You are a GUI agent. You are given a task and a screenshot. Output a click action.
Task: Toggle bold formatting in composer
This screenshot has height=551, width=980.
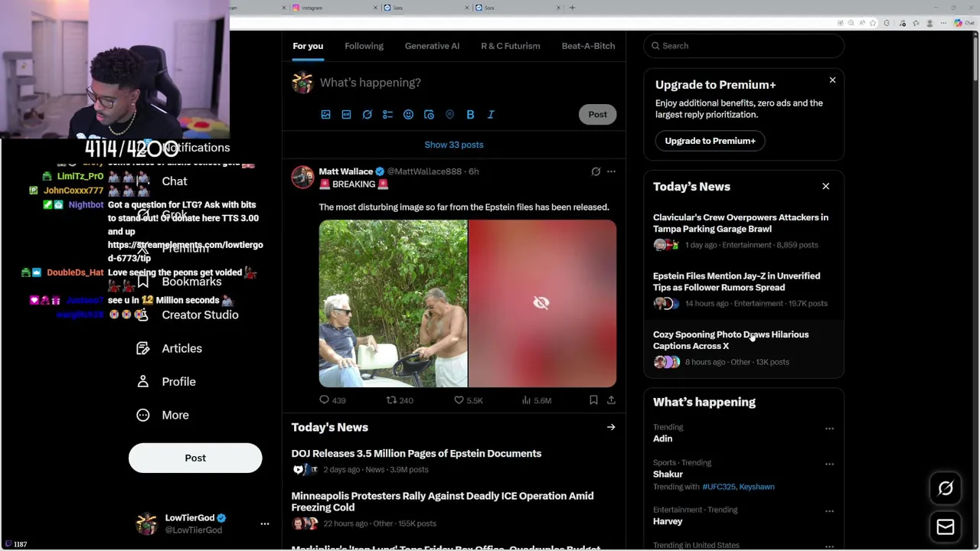[470, 114]
